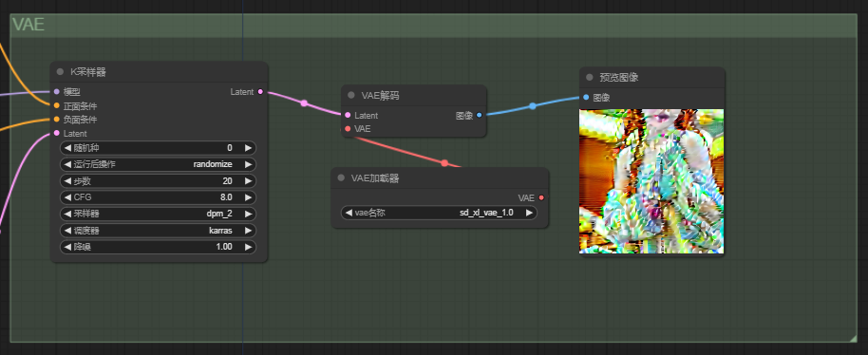Open the vae名称 sd_xl_vae_1.0 selector
Image resolution: width=868 pixels, height=355 pixels.
pos(439,213)
